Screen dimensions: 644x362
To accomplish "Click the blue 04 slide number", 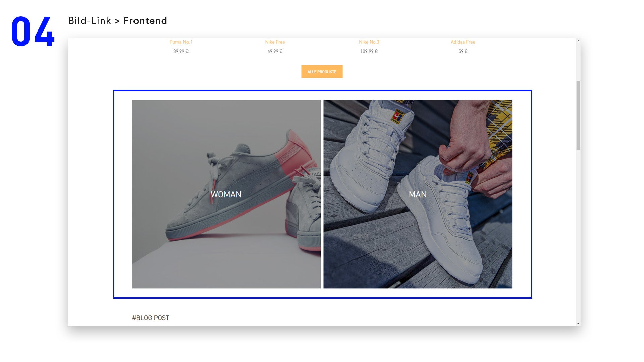I will [33, 32].
